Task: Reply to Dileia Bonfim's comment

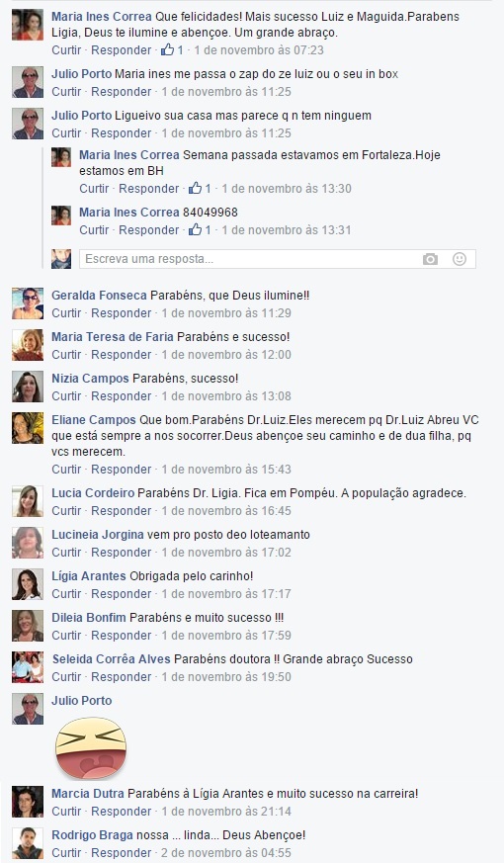Action: click(x=121, y=636)
